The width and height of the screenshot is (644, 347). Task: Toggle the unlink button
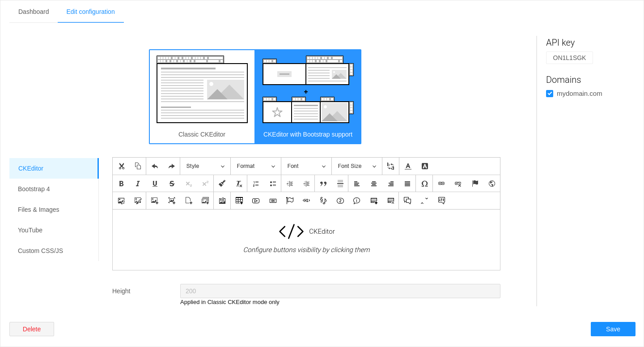pyautogui.click(x=458, y=184)
